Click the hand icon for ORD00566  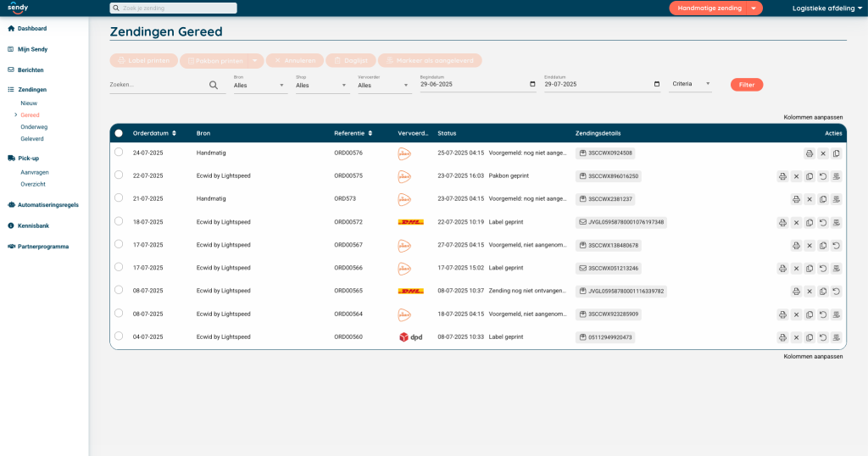point(837,269)
